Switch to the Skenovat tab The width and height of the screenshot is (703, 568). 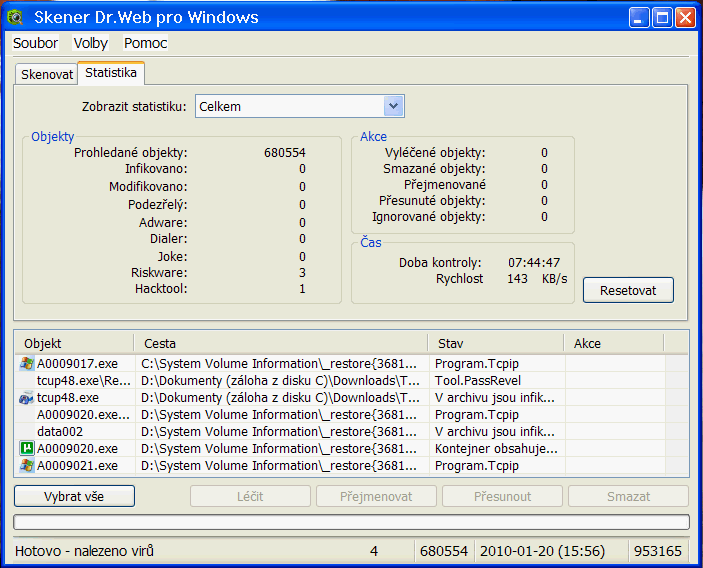[47, 74]
